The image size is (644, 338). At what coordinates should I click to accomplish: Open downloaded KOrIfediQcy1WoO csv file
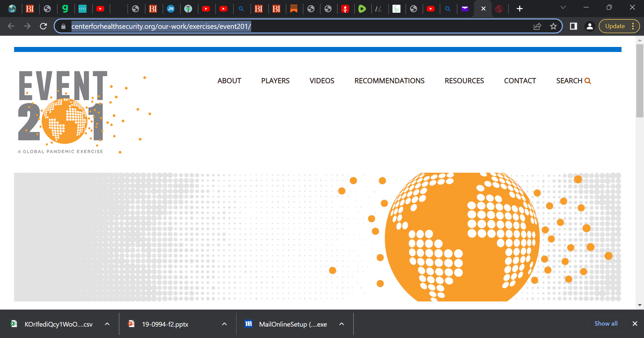59,324
